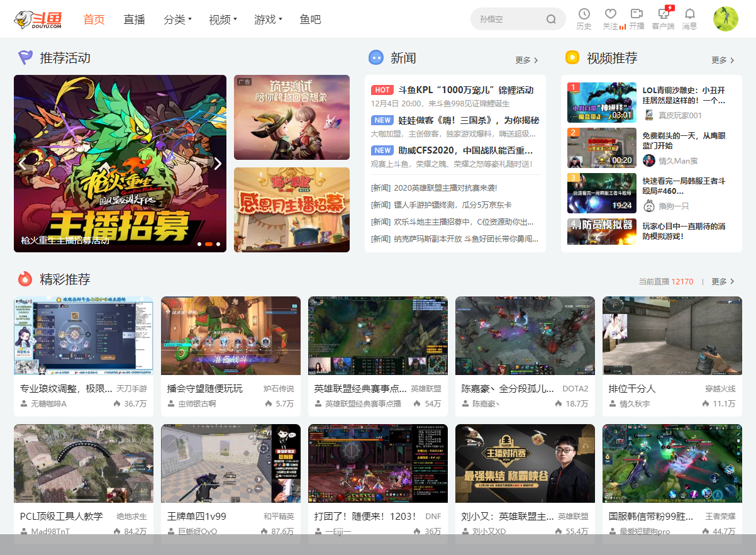Click NEW badge beside 娃娃做客 news

coord(382,120)
